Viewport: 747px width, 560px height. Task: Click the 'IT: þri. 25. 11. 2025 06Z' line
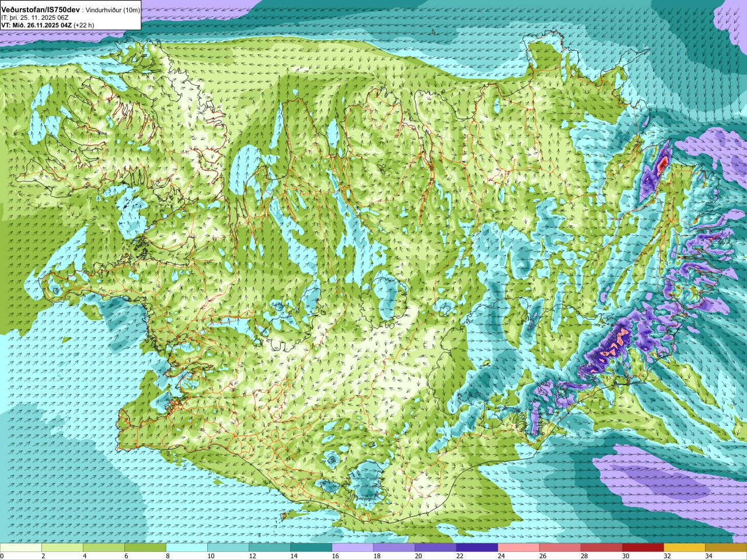pyautogui.click(x=36, y=17)
